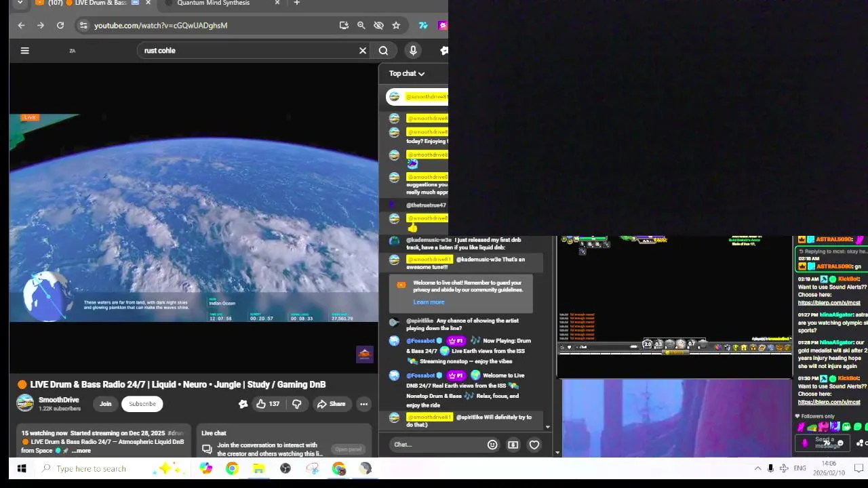Open the SmoothDrive channel name

59,400
